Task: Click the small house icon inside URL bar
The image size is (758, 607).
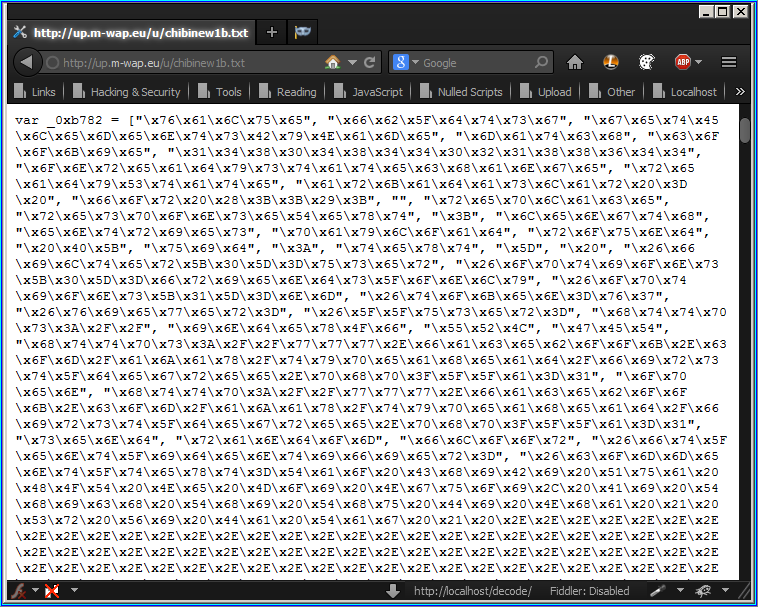Action: point(333,62)
